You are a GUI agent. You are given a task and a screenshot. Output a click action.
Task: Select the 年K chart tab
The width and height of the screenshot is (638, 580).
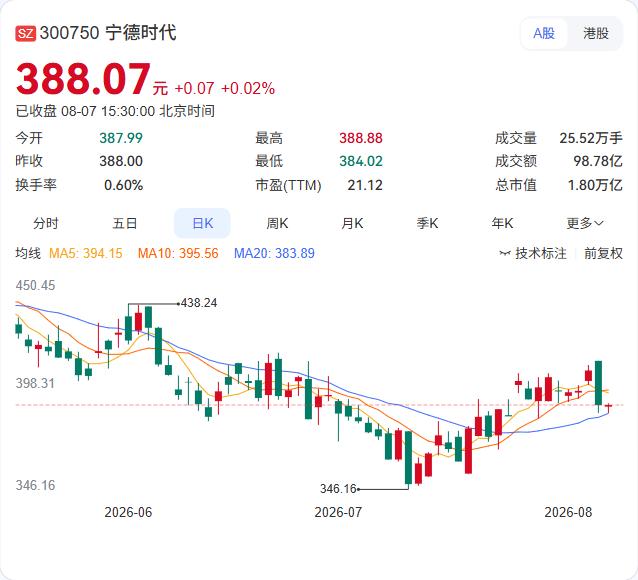503,223
